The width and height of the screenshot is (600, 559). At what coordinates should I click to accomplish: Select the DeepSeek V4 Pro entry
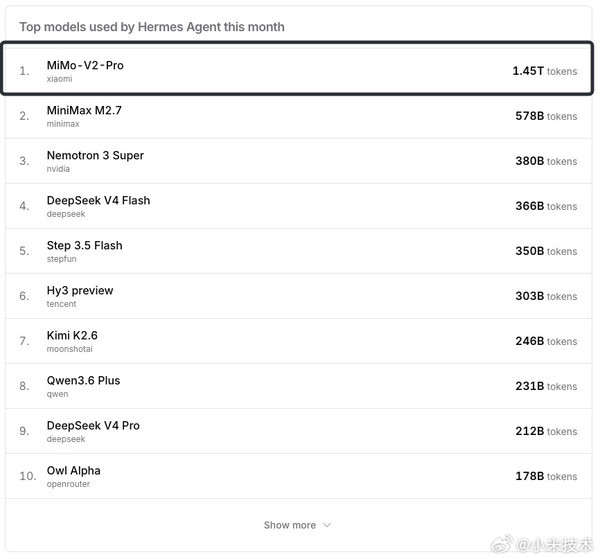[x=298, y=431]
